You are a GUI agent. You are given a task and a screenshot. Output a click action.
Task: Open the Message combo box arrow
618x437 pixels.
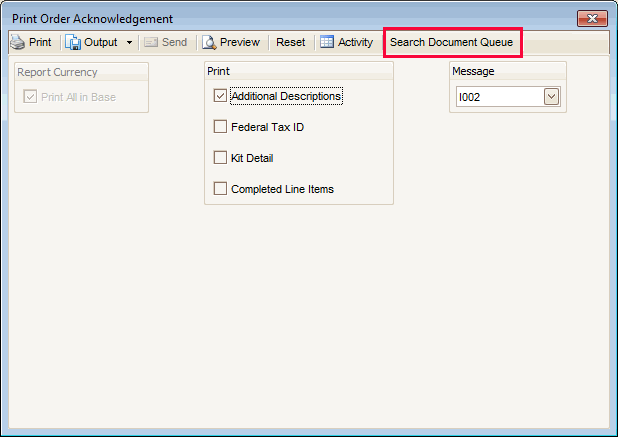coord(551,97)
